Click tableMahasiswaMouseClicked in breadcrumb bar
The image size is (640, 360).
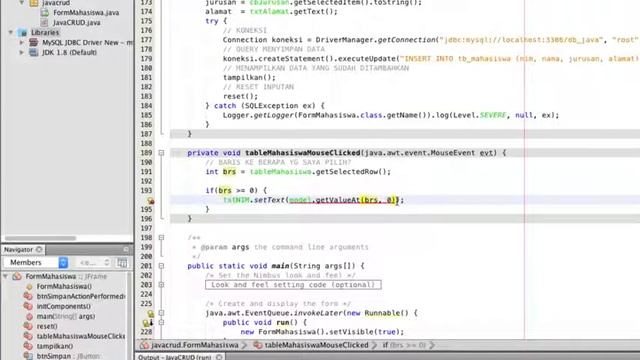(x=316, y=345)
